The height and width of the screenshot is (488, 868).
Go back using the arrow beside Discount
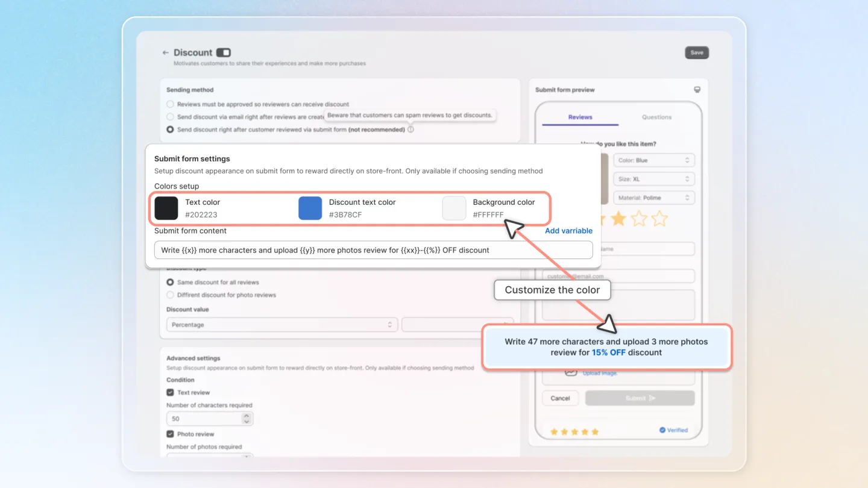(x=165, y=53)
